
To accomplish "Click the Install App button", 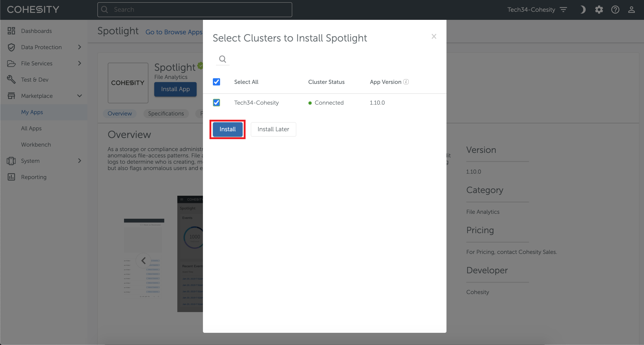I will tap(175, 89).
